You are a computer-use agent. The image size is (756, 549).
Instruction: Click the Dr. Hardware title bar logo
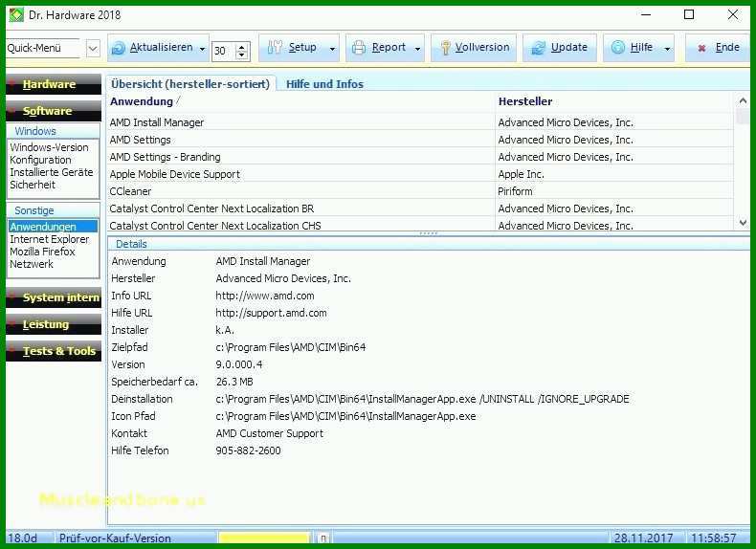click(16, 15)
